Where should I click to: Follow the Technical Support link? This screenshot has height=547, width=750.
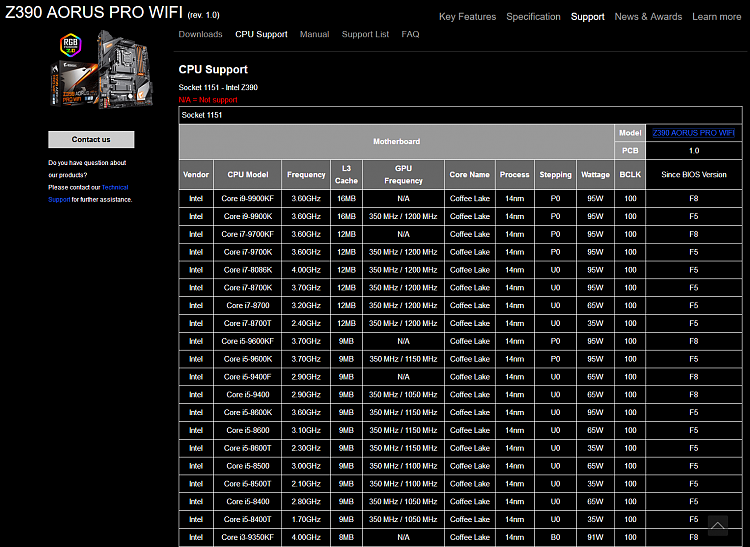tap(114, 187)
